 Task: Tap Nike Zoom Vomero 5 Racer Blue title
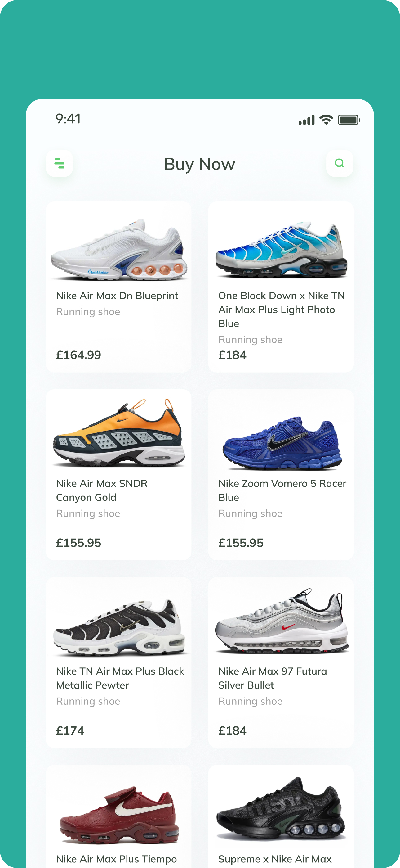pyautogui.click(x=282, y=490)
